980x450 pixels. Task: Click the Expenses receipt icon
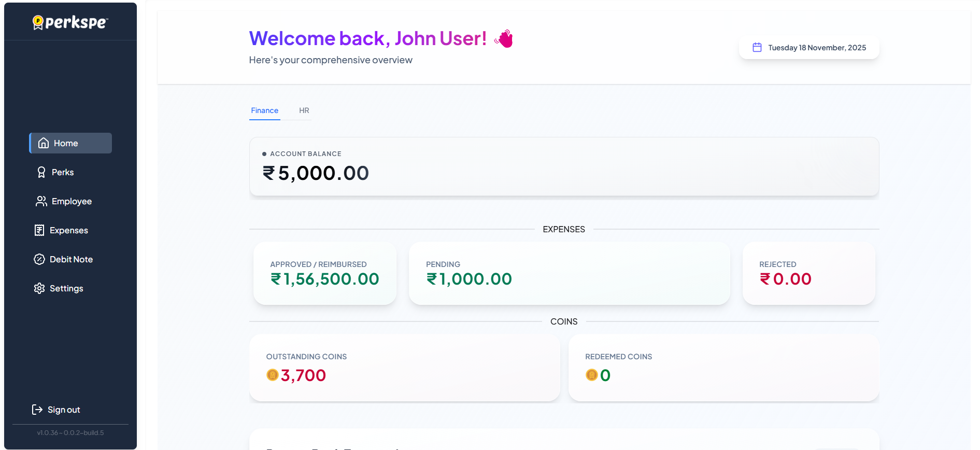pos(39,230)
